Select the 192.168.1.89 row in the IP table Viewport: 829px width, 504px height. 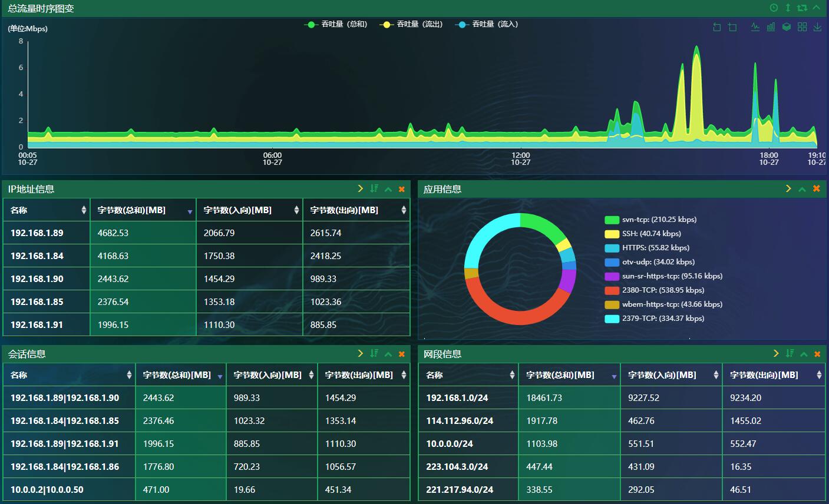(206, 233)
